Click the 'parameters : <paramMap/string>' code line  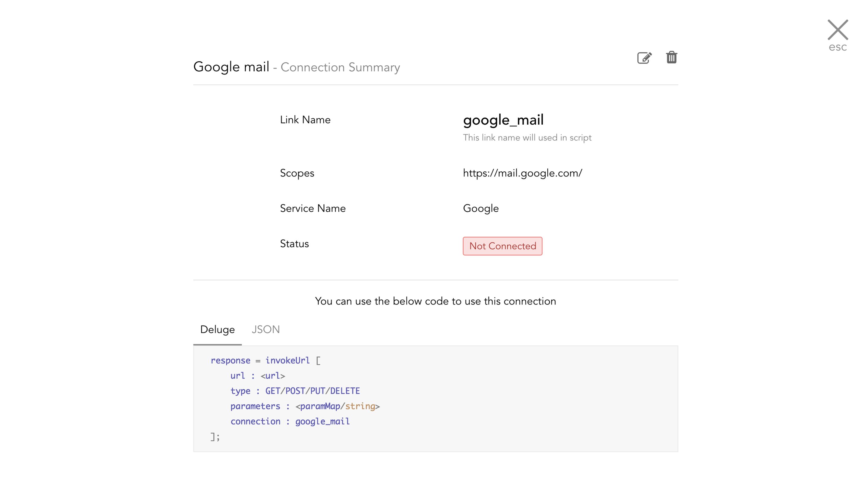click(305, 406)
